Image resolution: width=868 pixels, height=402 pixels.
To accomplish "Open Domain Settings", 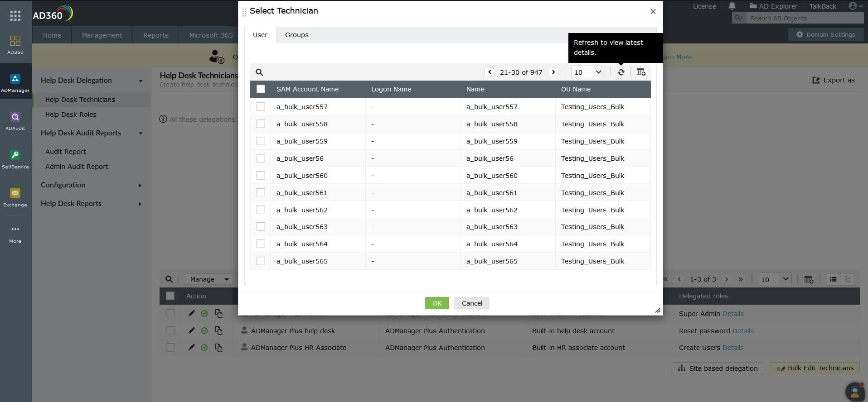I will coord(826,35).
